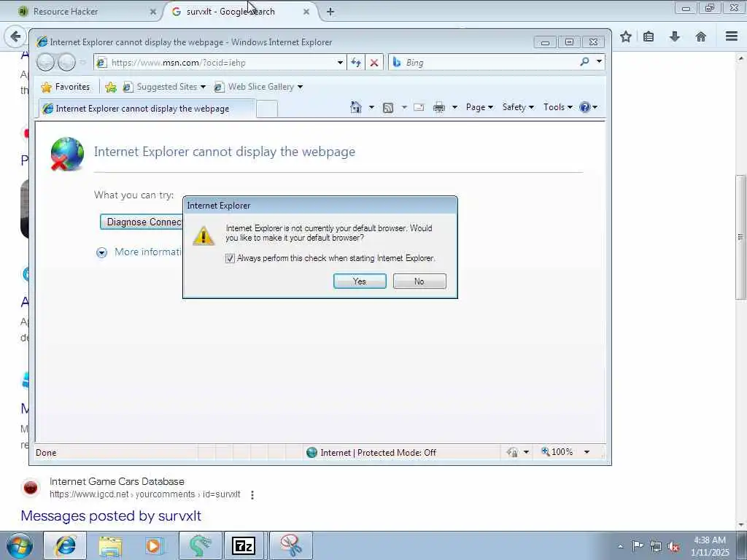Show hidden tray icons arrow
The height and width of the screenshot is (560, 747).
coord(620,547)
